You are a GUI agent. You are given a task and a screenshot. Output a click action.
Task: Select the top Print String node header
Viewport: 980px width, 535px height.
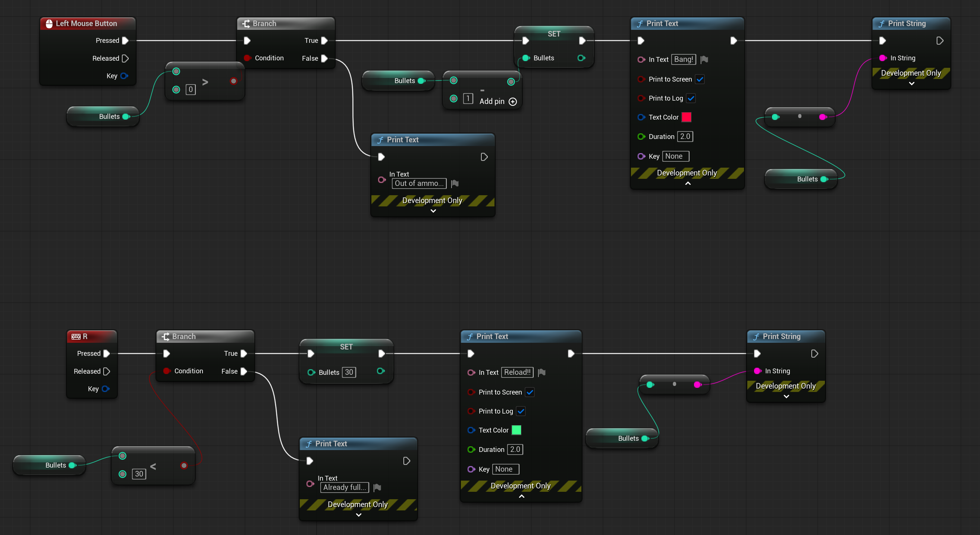coord(911,23)
